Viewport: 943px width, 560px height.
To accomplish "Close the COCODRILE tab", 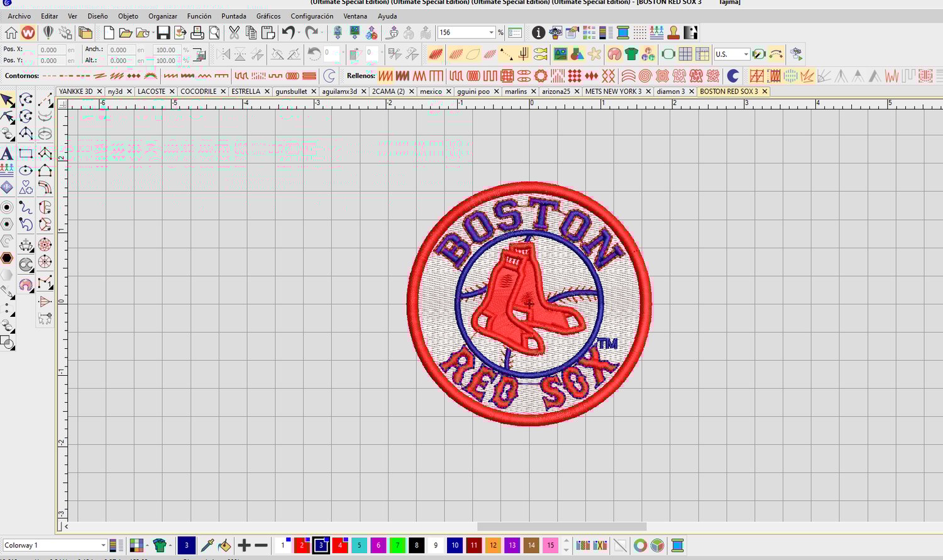I will tap(223, 91).
